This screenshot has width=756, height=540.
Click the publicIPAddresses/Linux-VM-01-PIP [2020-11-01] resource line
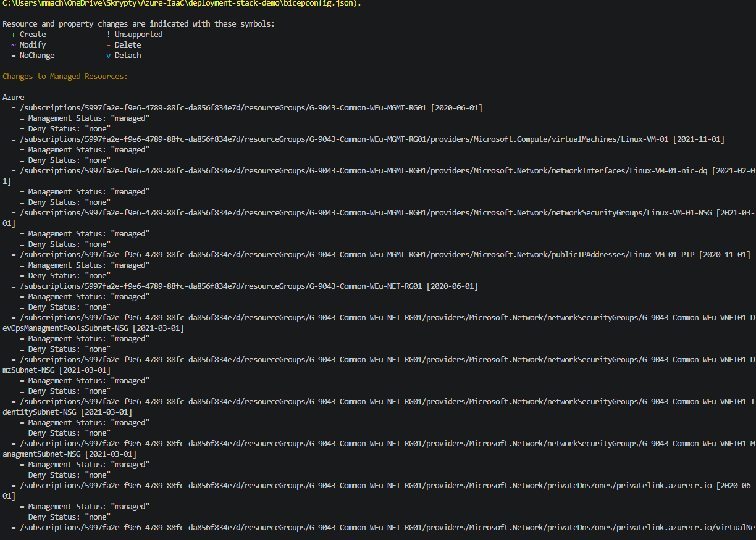coord(381,255)
